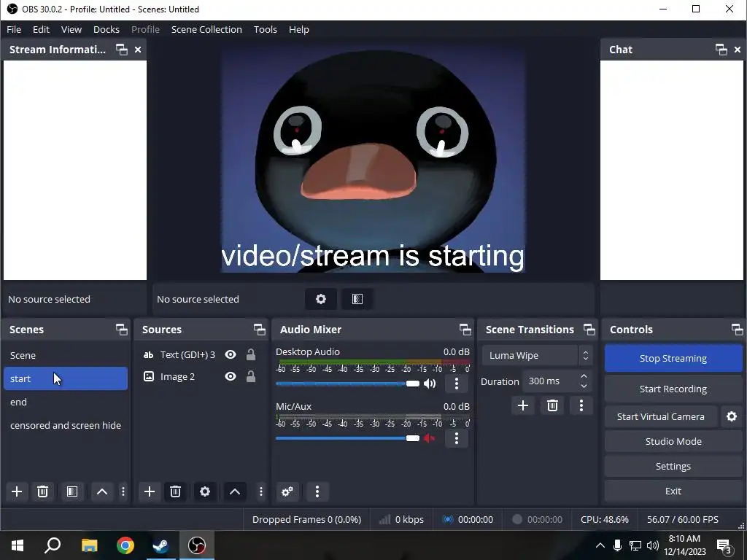Open Steam from the taskbar
This screenshot has width=747, height=560.
point(160,545)
